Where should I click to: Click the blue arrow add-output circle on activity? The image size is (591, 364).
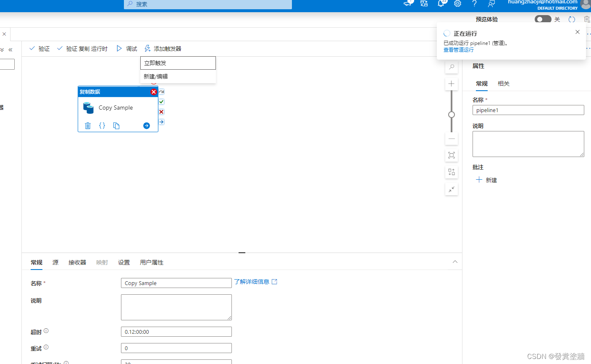pyautogui.click(x=147, y=126)
